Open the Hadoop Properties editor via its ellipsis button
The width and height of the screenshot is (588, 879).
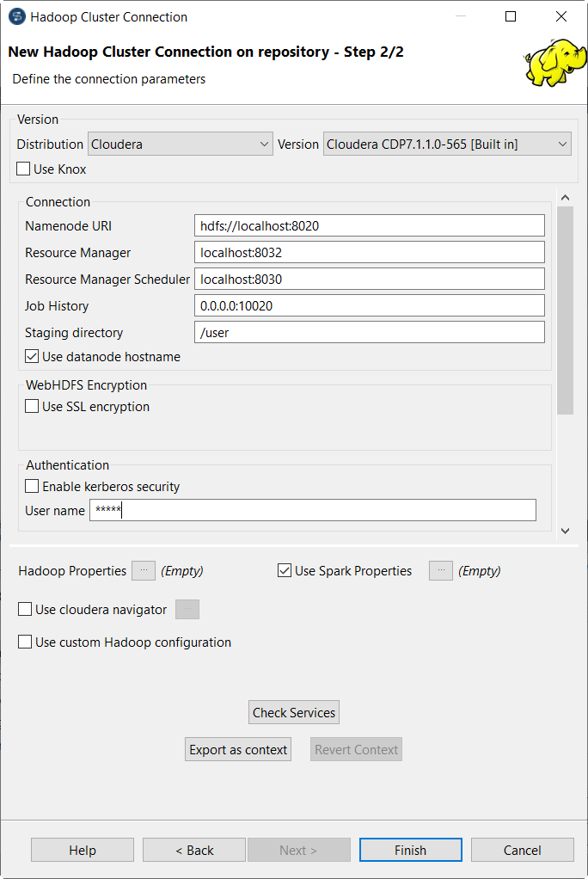(x=143, y=570)
